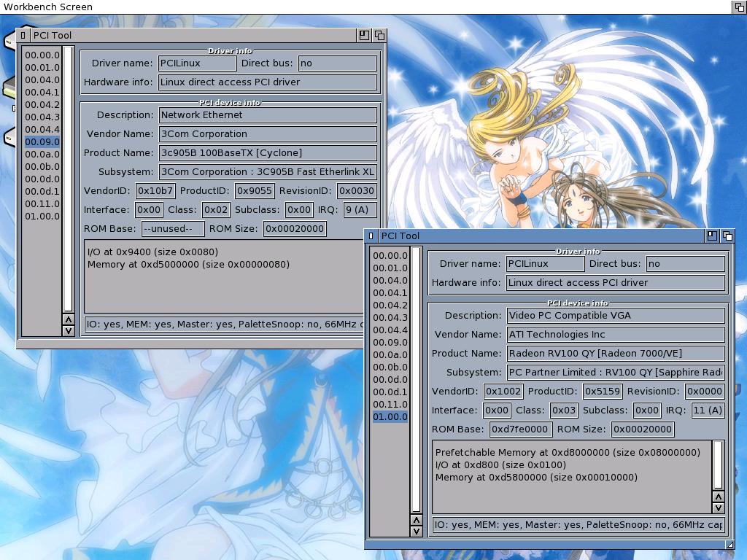Select device 01.00.0 in back window
Screen dimensions: 747x560
pyautogui.click(x=42, y=216)
